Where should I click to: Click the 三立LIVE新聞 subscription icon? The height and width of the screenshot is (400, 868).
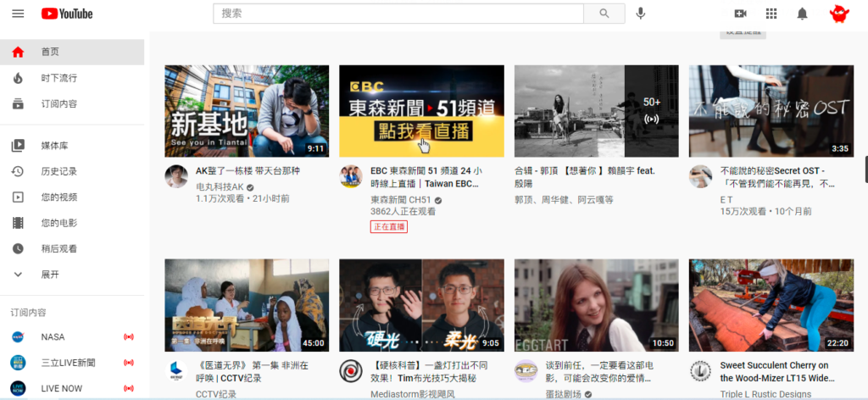[19, 363]
